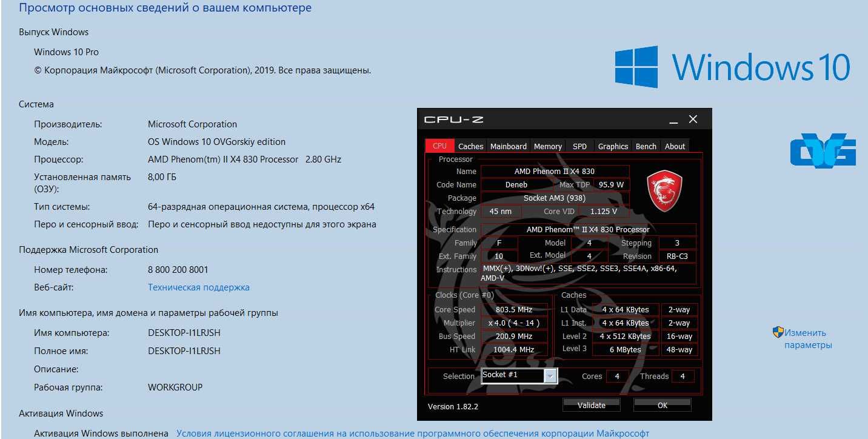Screen dimensions: 868x439
Task: Open the Техническая поддержка link
Action: click(199, 287)
